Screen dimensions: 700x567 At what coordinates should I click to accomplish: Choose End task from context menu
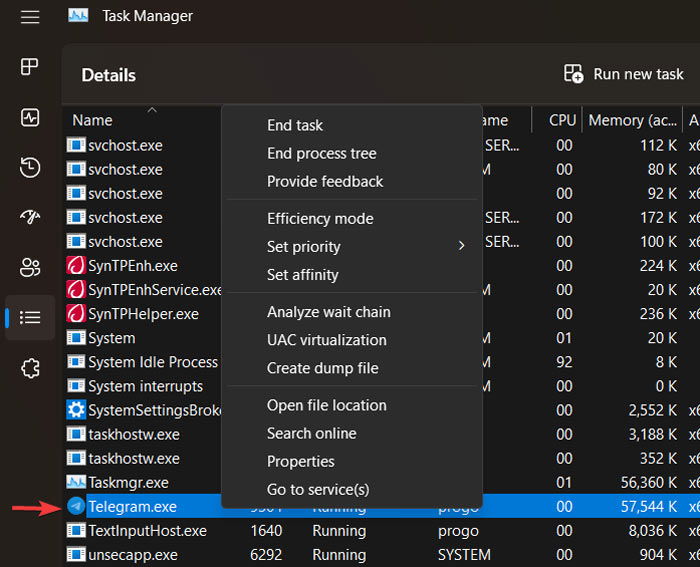pos(295,126)
